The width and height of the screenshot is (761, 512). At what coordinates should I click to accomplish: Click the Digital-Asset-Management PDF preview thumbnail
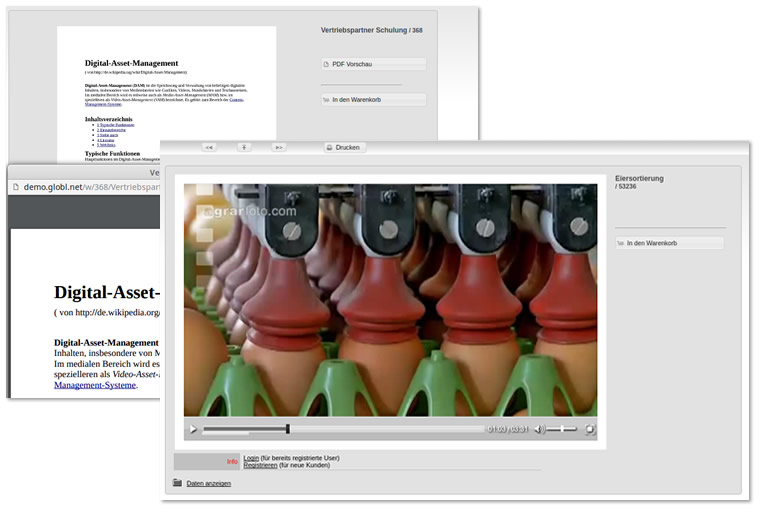[x=166, y=95]
